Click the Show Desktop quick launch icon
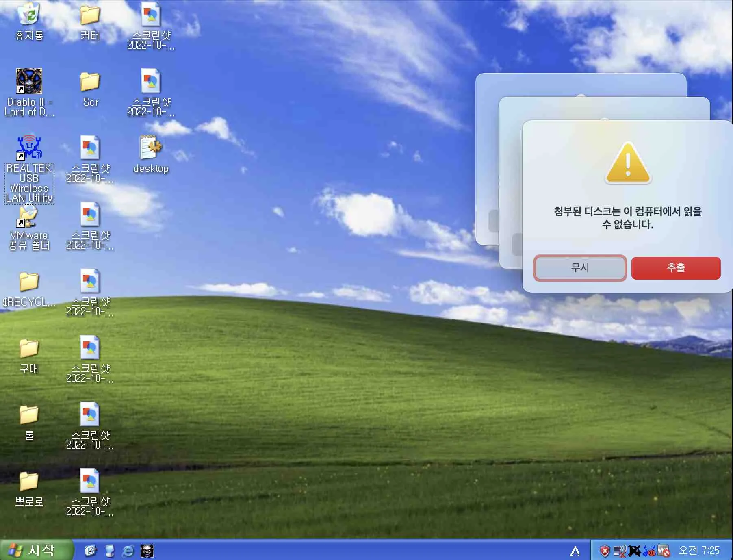The image size is (733, 560). point(109,551)
